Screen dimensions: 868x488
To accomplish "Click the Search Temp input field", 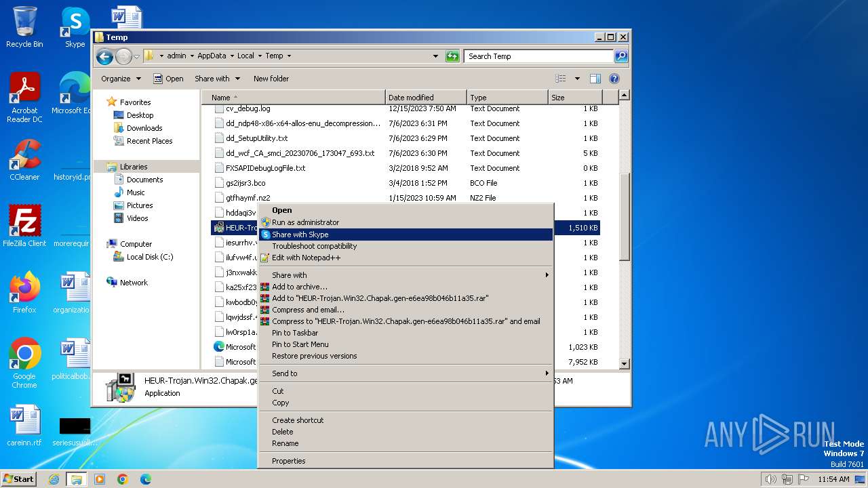I will point(539,56).
